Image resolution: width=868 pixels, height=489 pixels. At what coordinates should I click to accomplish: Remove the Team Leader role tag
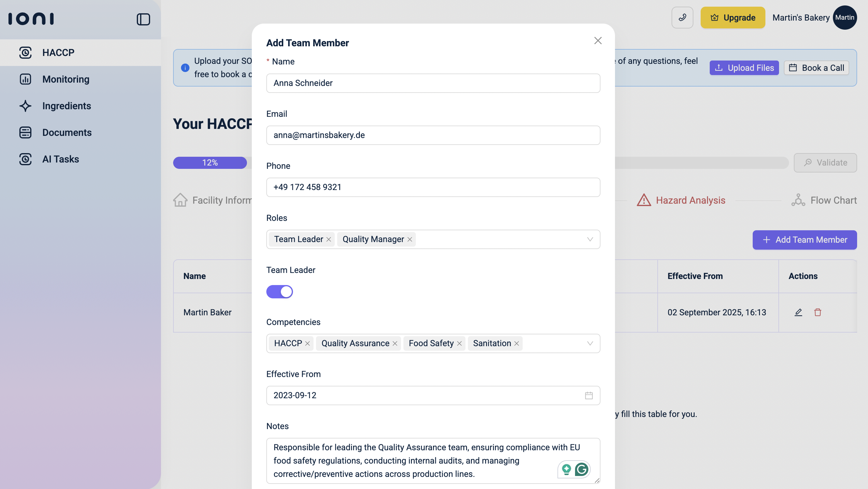tap(329, 239)
